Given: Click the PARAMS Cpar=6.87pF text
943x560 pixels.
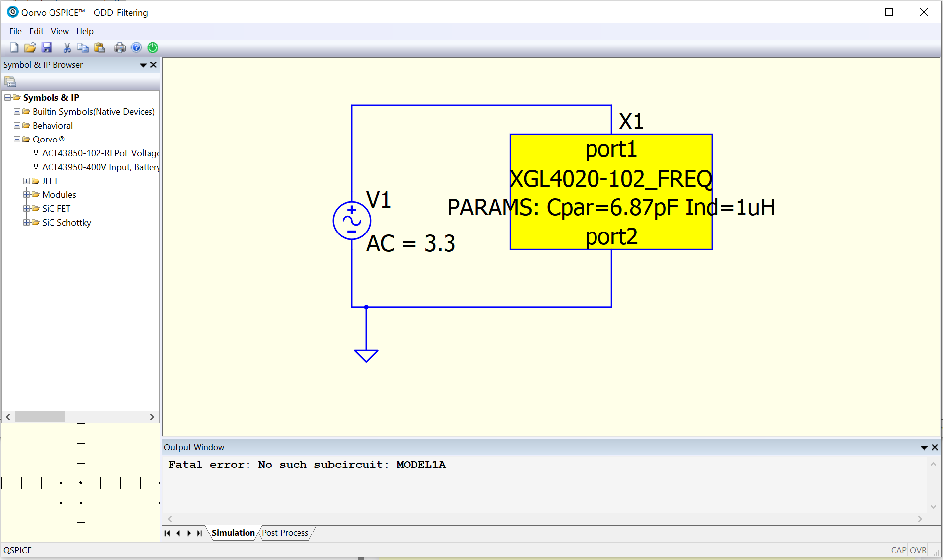Looking at the screenshot, I should tap(611, 207).
